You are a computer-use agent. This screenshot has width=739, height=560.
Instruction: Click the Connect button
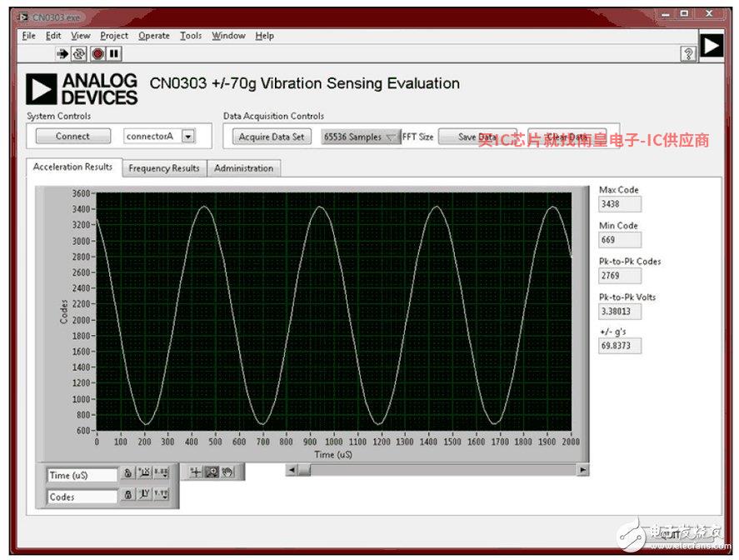[72, 136]
